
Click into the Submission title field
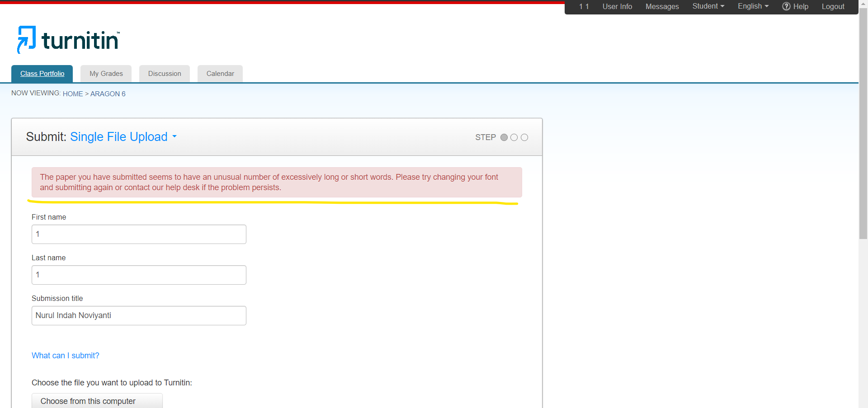pos(139,315)
